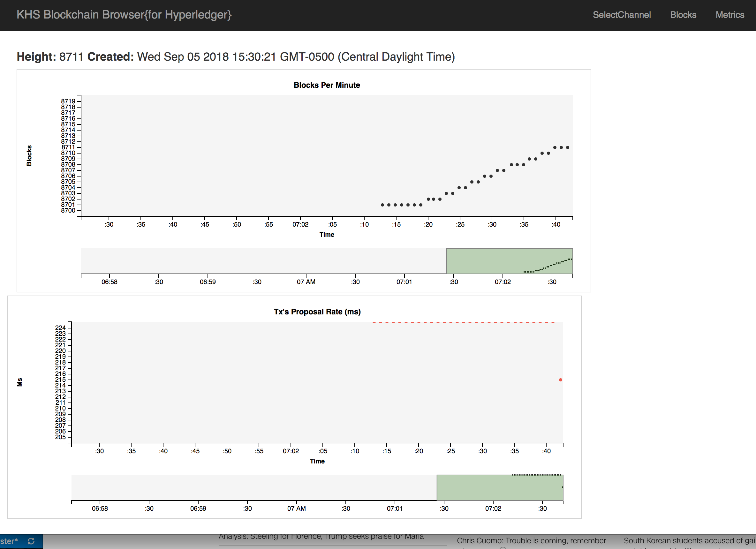The width and height of the screenshot is (756, 549).
Task: Click the lone red dot at 215 ms
Action: (x=560, y=380)
